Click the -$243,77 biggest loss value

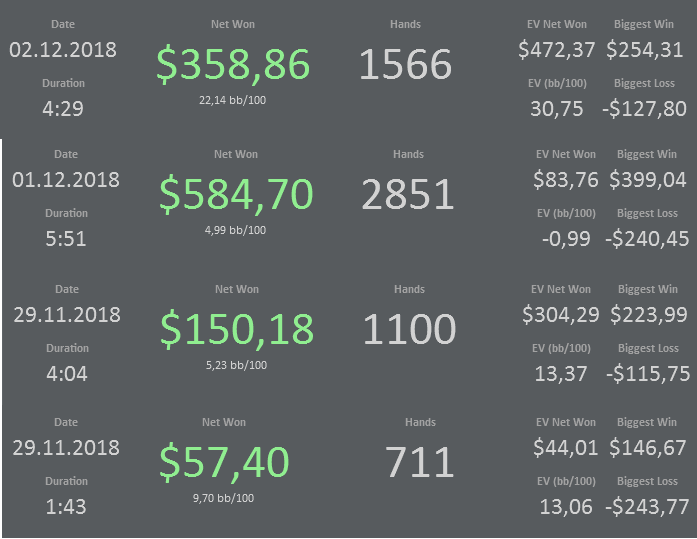(x=647, y=507)
